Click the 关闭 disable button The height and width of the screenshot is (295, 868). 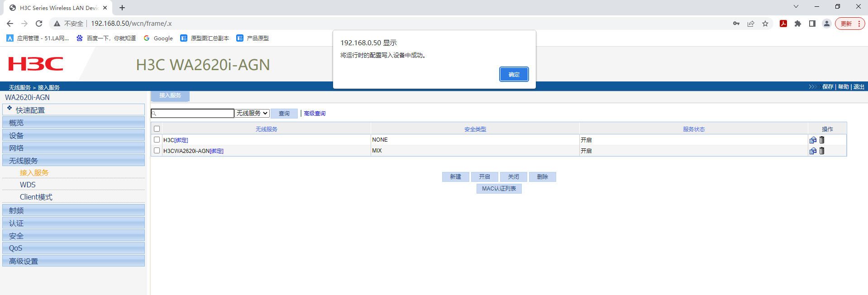[513, 177]
